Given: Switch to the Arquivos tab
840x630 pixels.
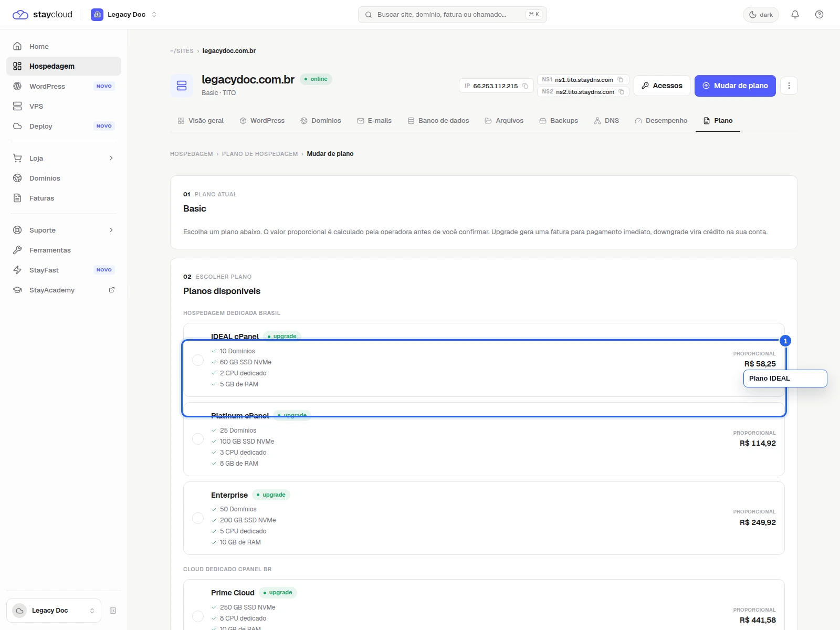Looking at the screenshot, I should [x=504, y=121].
